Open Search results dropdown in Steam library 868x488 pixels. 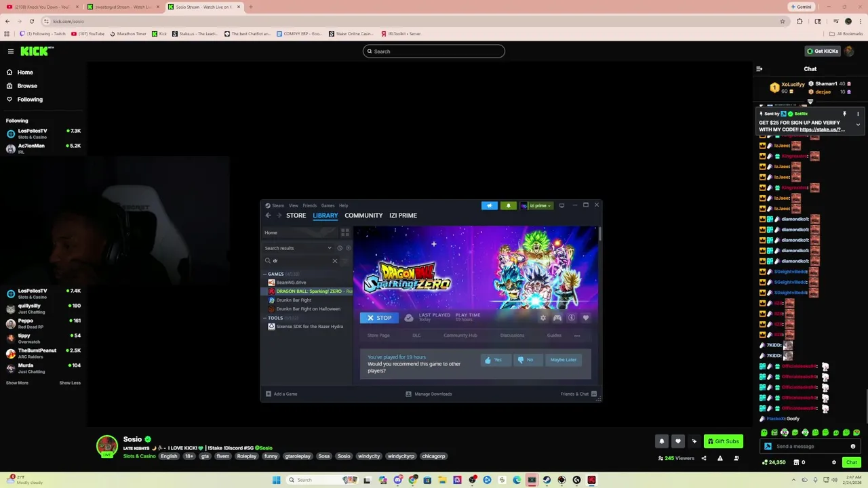click(x=330, y=248)
